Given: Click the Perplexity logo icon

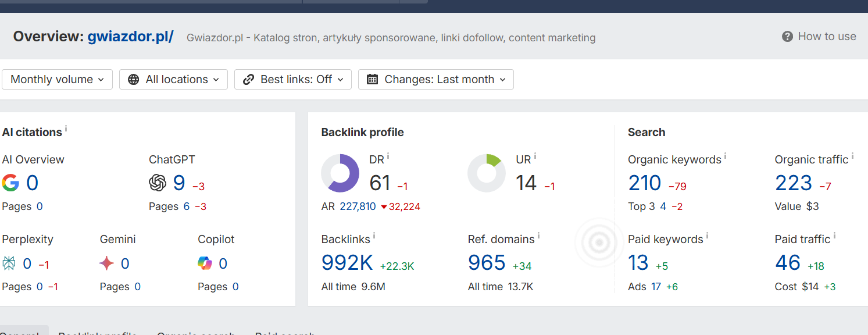Looking at the screenshot, I should [9, 264].
